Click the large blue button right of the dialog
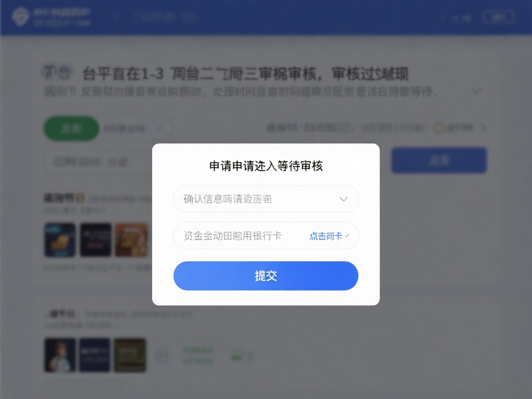This screenshot has width=532, height=399. 439,160
